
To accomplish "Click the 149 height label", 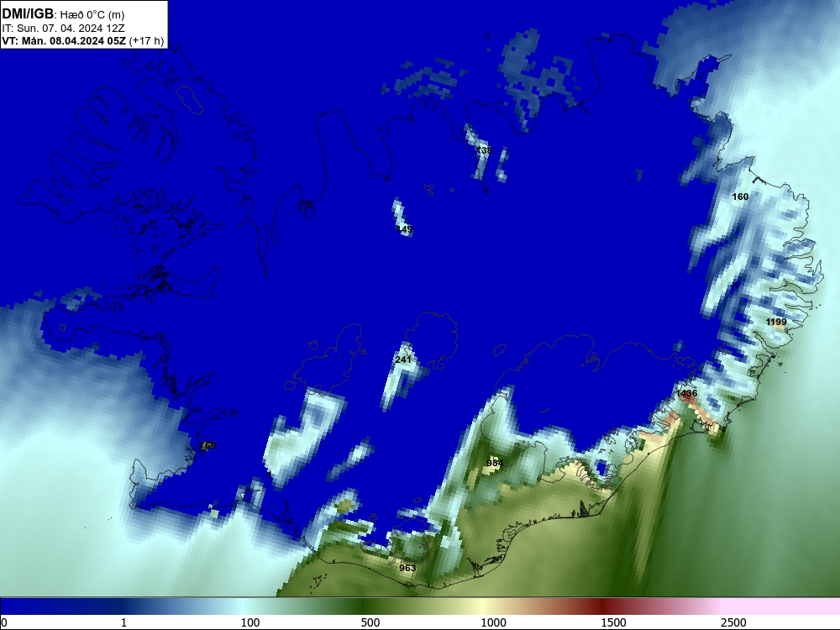I will point(405,229).
